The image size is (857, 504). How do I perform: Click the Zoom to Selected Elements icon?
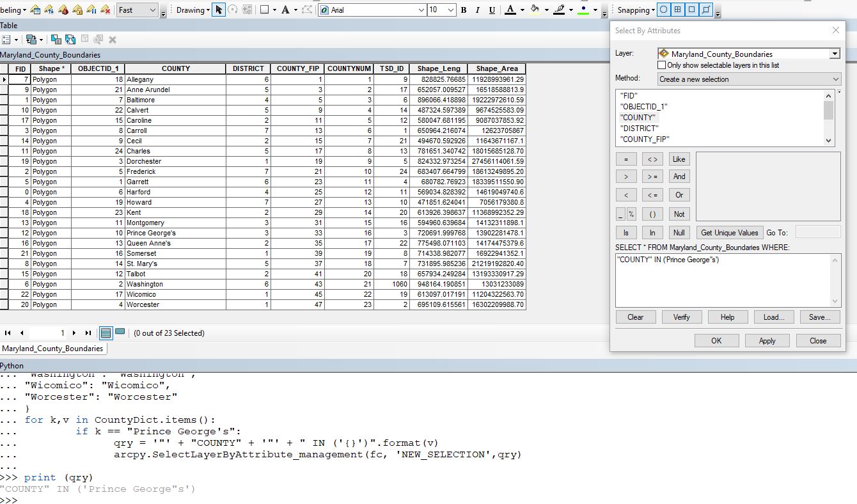click(x=248, y=10)
